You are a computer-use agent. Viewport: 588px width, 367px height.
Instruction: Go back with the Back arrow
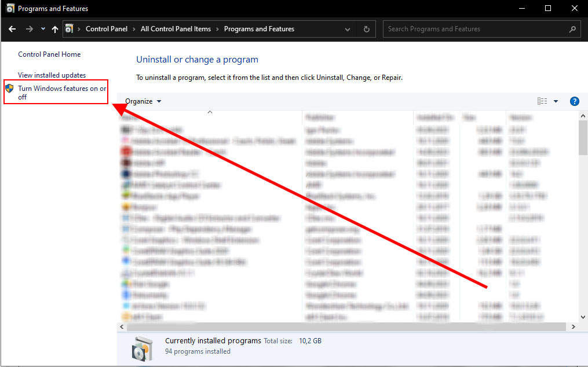tap(12, 29)
